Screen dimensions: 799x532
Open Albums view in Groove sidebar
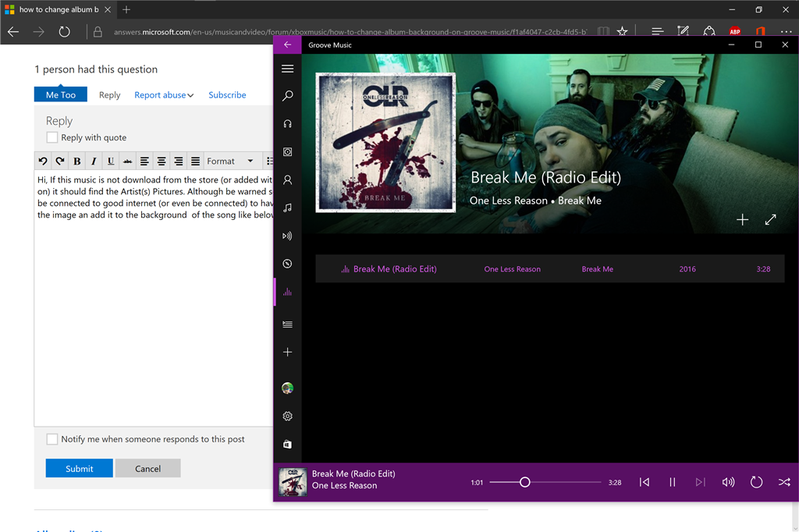click(287, 152)
